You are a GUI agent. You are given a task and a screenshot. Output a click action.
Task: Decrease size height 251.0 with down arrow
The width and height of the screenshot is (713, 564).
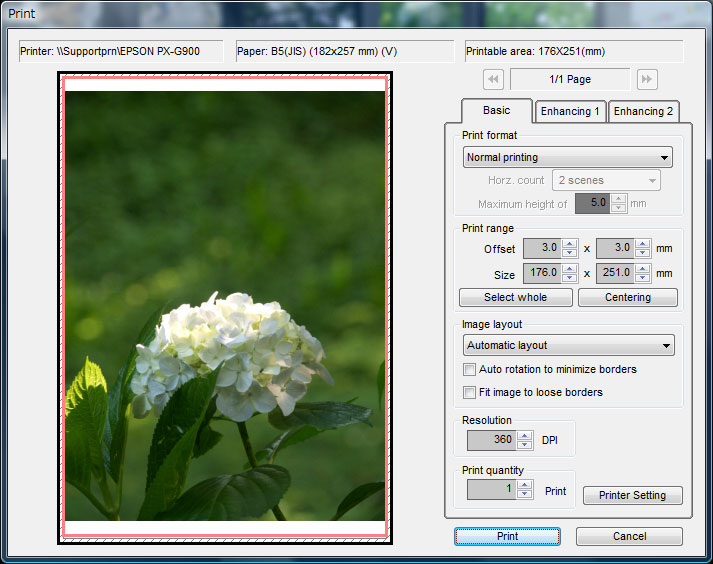[643, 277]
